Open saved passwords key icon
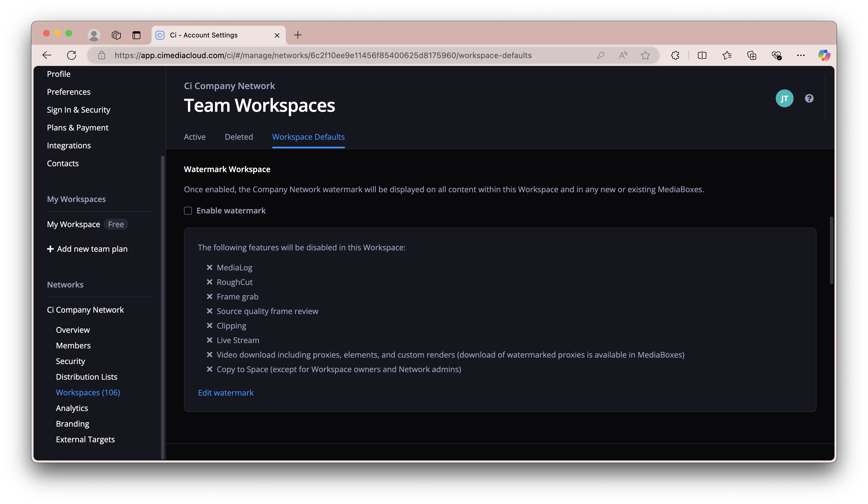Viewport: 868px width, 504px height. point(601,55)
